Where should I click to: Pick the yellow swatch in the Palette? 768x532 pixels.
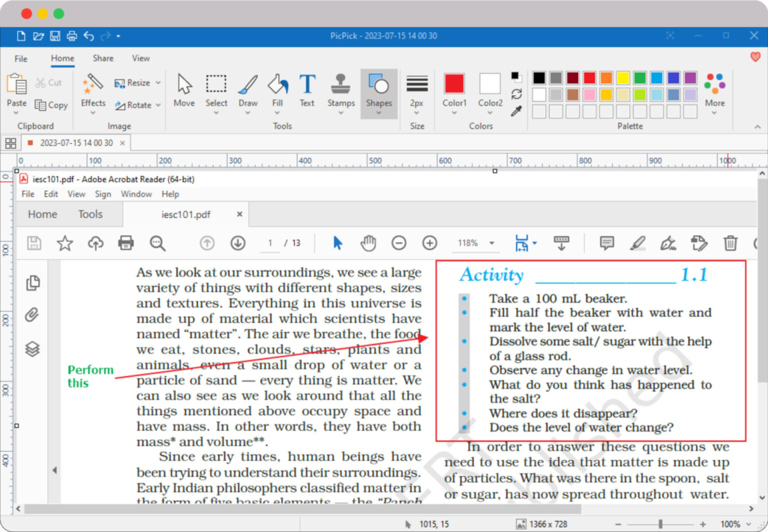622,78
